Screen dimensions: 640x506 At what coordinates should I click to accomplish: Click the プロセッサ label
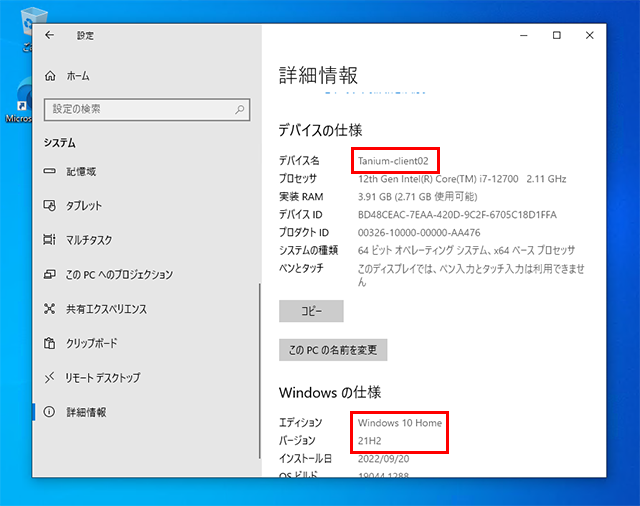click(298, 179)
